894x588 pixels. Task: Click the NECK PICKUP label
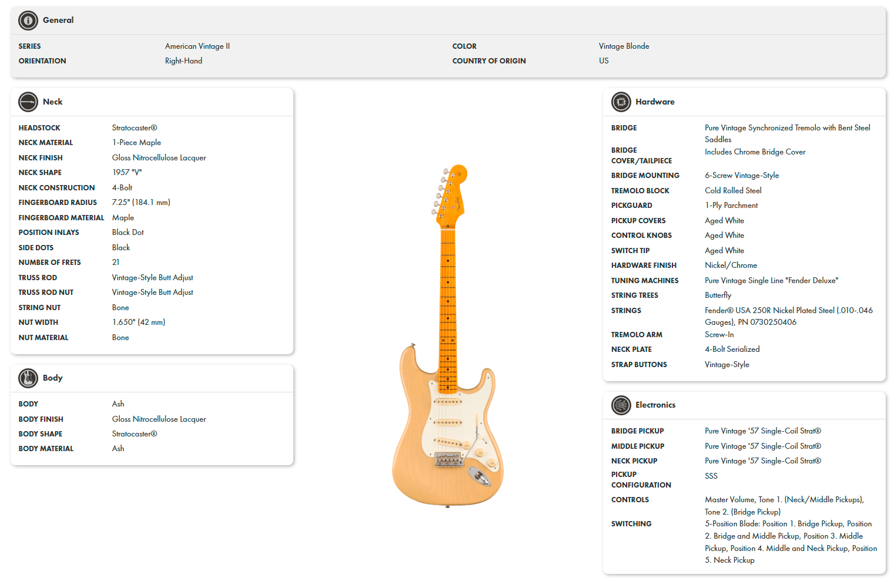[634, 461]
